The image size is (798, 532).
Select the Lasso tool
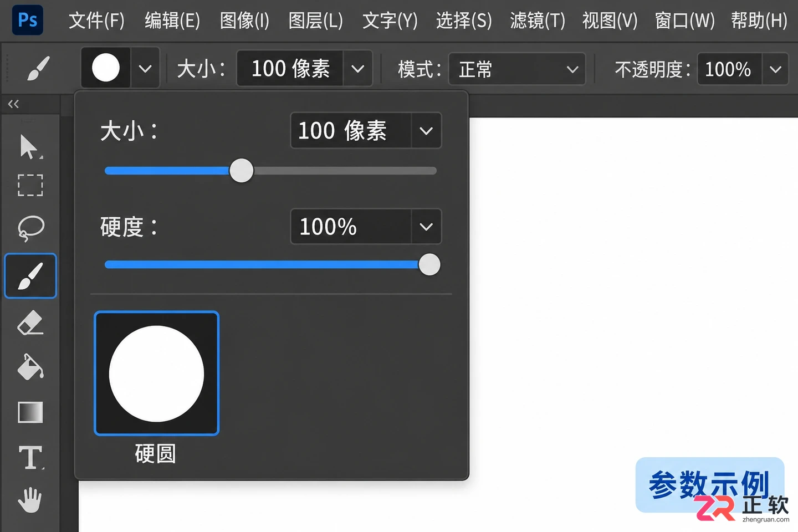point(30,228)
